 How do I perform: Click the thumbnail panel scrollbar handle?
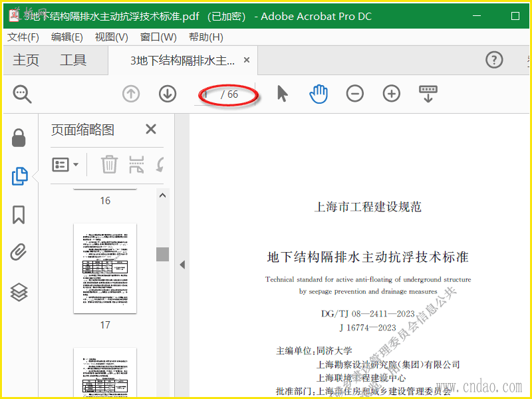coord(162,254)
